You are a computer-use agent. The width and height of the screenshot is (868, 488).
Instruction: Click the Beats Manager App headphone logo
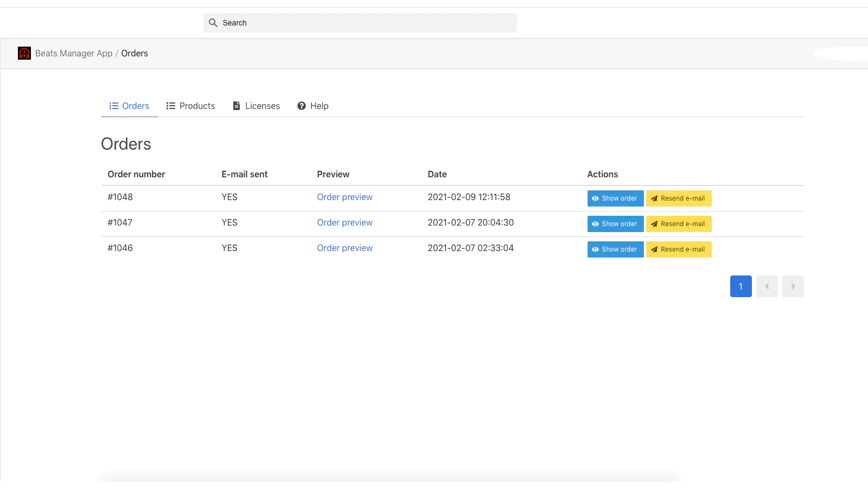coord(24,53)
